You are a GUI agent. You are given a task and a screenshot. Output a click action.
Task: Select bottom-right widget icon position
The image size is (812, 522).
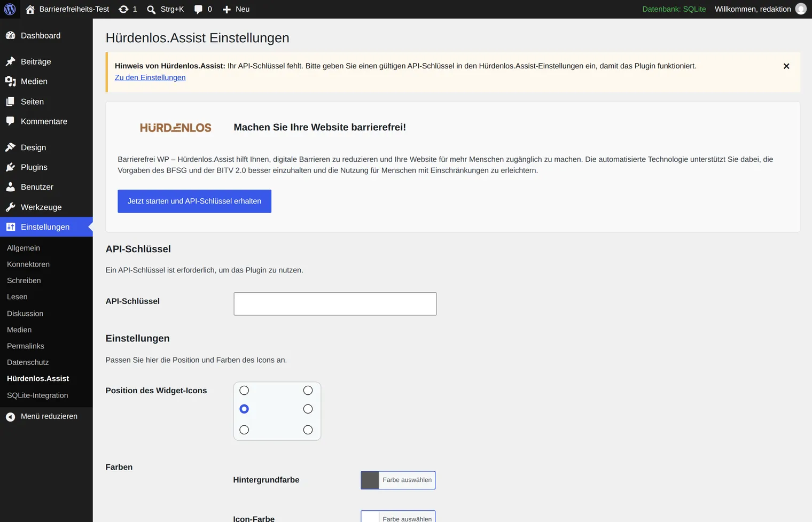click(308, 430)
